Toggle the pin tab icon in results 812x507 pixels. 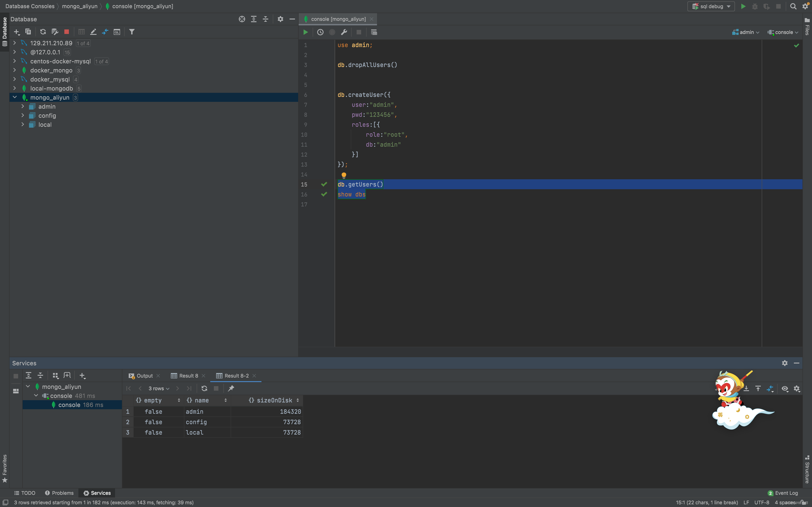[x=231, y=388]
